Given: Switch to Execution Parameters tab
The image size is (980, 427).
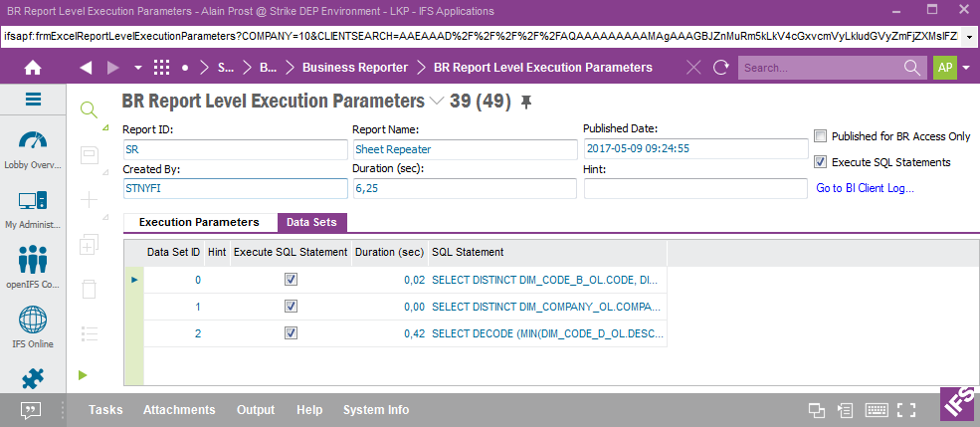Looking at the screenshot, I should click(x=199, y=222).
